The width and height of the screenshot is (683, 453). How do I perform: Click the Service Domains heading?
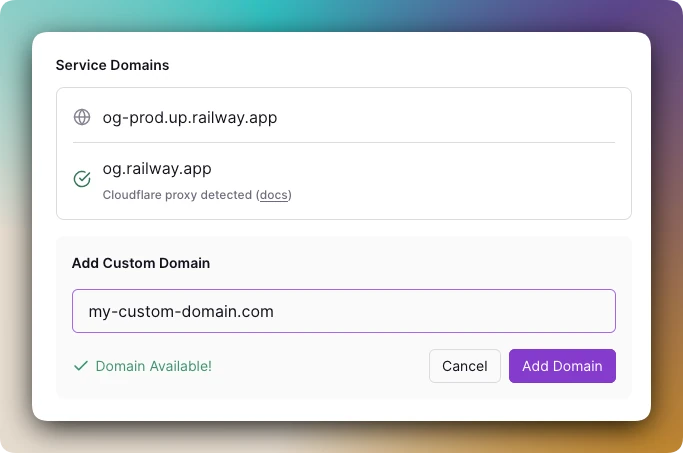point(112,65)
